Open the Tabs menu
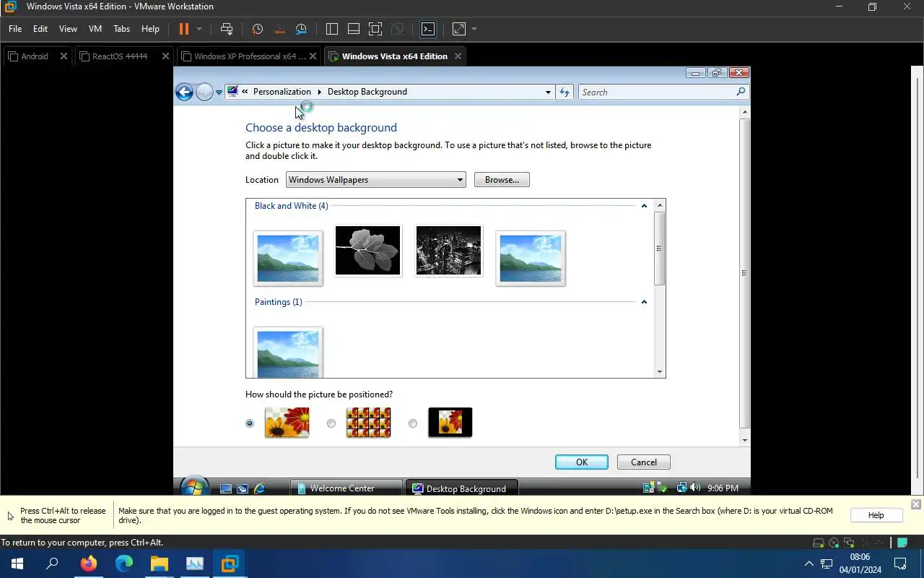The width and height of the screenshot is (924, 578). [122, 29]
